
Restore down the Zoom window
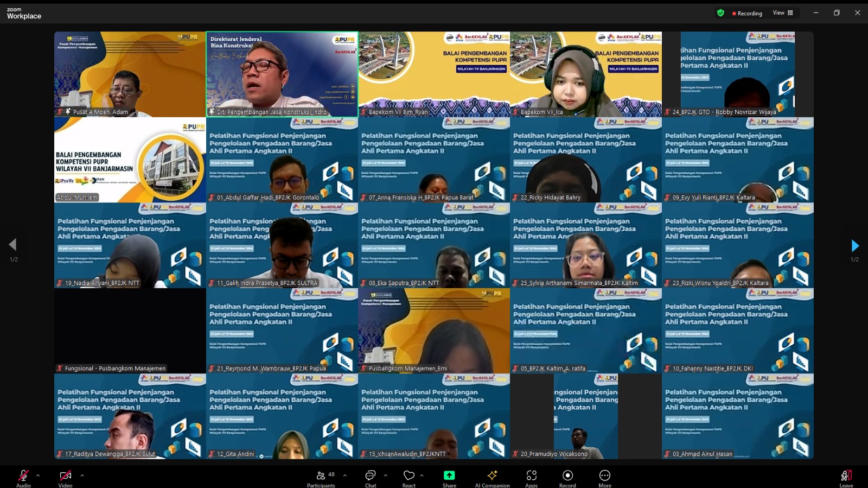[837, 12]
